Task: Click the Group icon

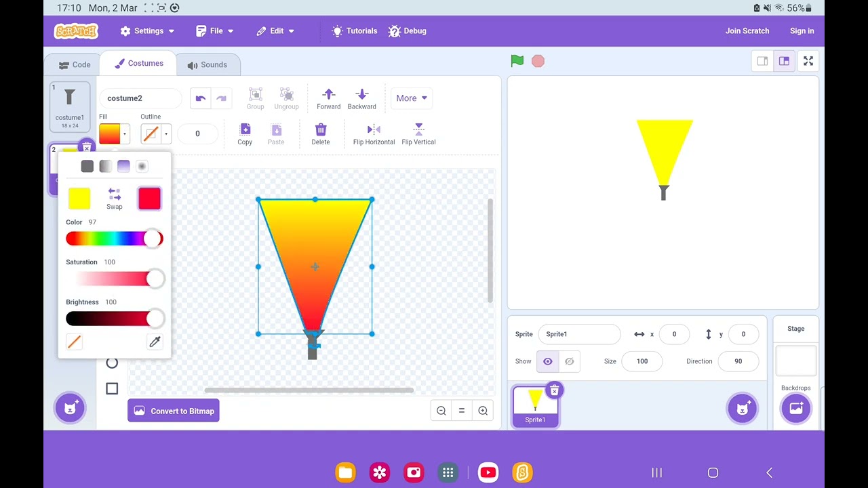Action: pyautogui.click(x=255, y=98)
